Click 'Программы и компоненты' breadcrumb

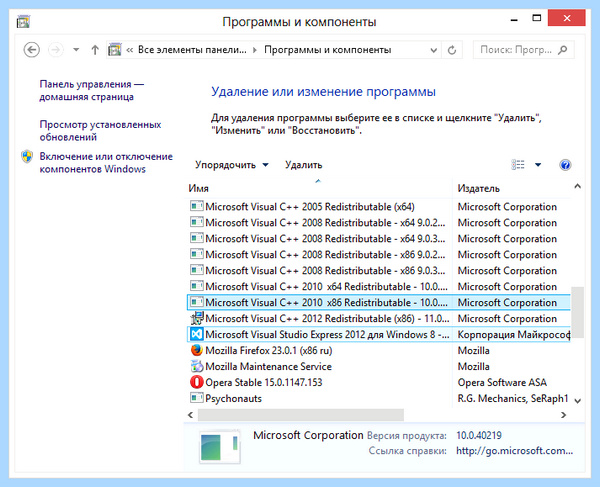[x=328, y=50]
